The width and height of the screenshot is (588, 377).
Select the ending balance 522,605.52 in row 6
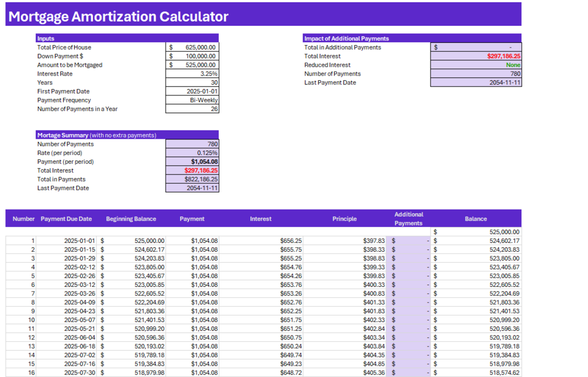pyautogui.click(x=476, y=285)
